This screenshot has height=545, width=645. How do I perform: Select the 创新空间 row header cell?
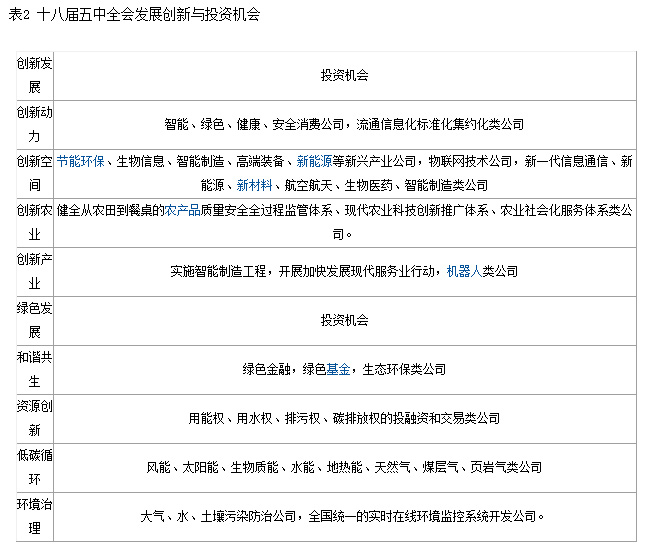click(34, 173)
